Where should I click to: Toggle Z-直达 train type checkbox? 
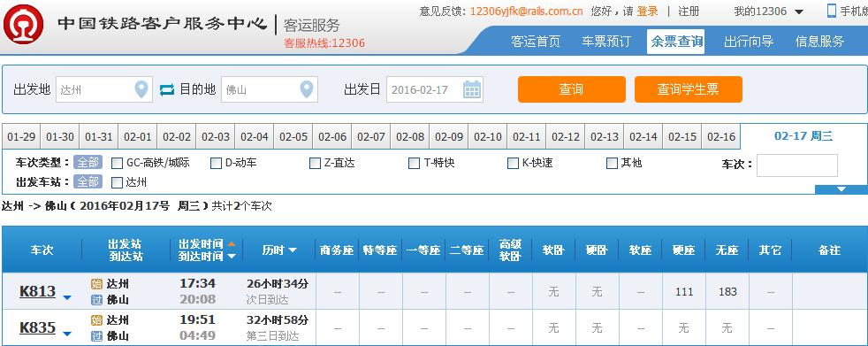coord(315,163)
